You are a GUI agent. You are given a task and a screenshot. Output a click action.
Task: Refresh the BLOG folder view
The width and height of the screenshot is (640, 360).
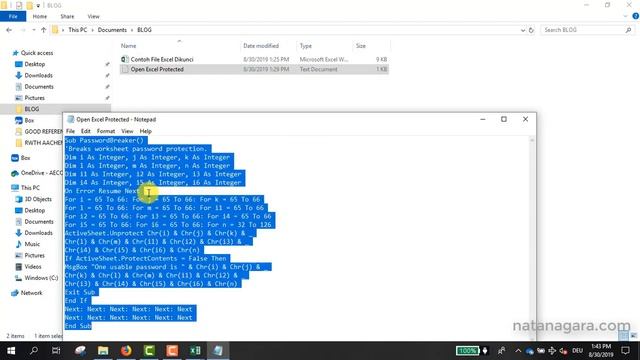click(x=531, y=30)
